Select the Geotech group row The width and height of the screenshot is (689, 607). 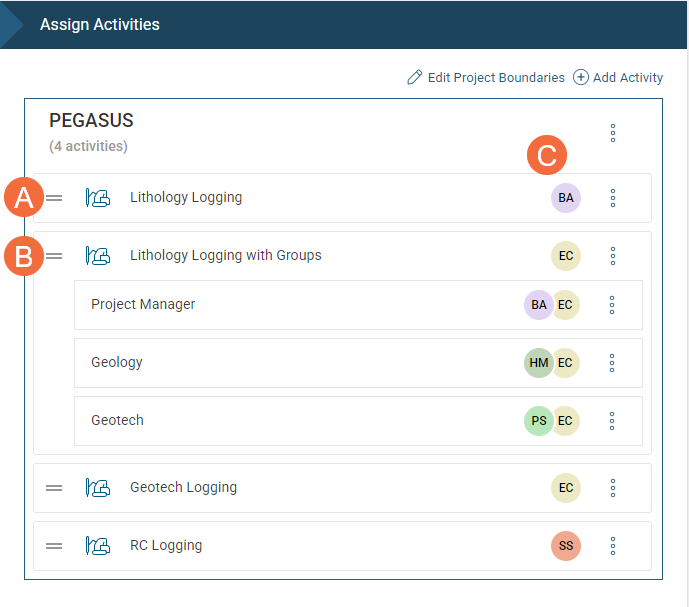tap(300, 421)
